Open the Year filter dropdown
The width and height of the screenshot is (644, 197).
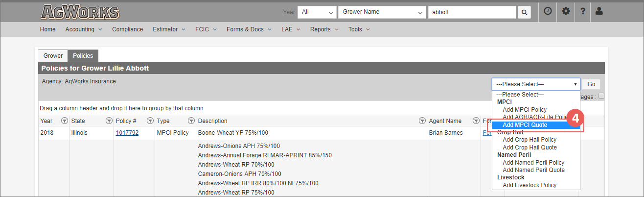pyautogui.click(x=317, y=12)
